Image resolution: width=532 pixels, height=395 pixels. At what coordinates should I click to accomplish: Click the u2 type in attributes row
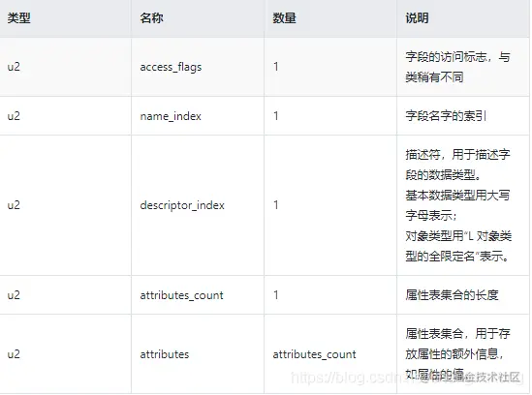[x=14, y=354]
